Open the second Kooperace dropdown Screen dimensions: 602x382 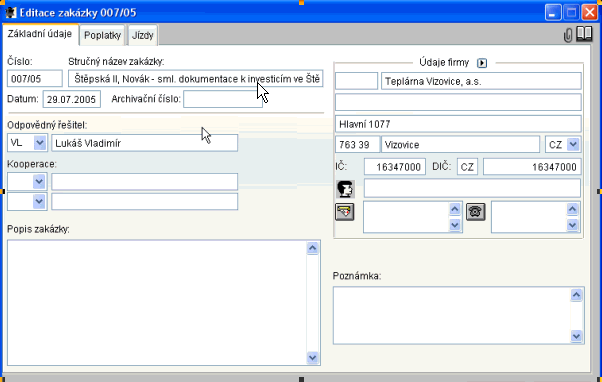pyautogui.click(x=39, y=202)
